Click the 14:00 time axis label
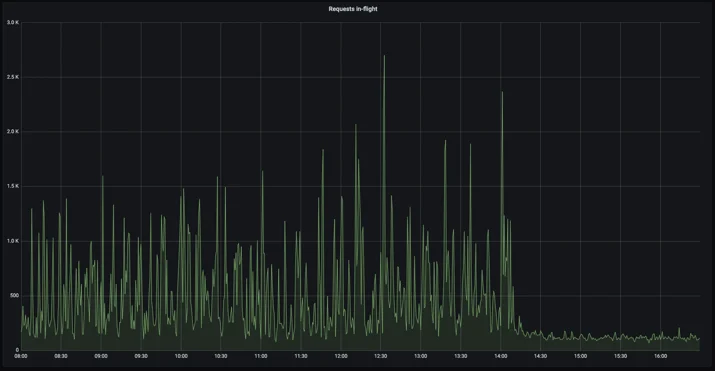The width and height of the screenshot is (715, 371). (x=501, y=356)
